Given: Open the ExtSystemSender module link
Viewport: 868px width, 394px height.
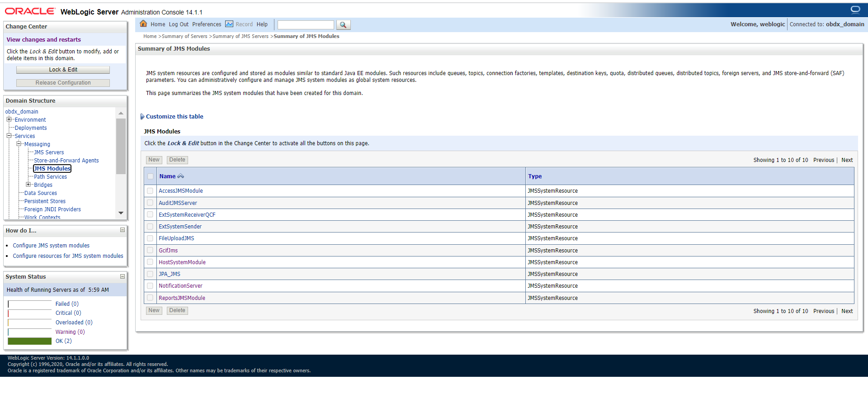Looking at the screenshot, I should 180,227.
